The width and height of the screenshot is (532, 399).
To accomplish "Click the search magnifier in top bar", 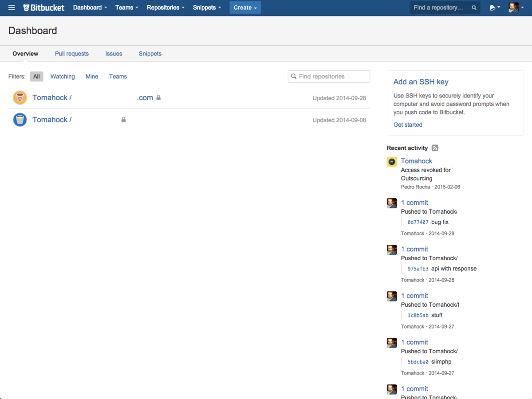I will click(474, 8).
